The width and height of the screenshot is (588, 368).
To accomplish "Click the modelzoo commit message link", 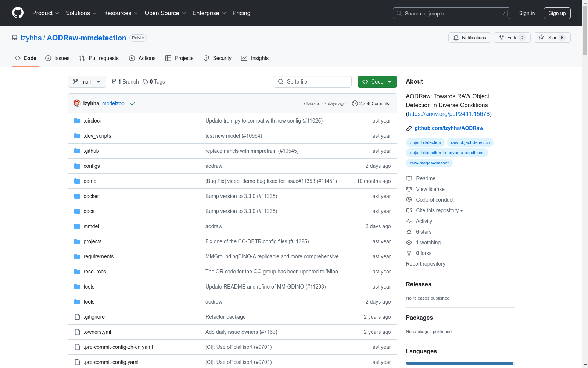I will 113,103.
